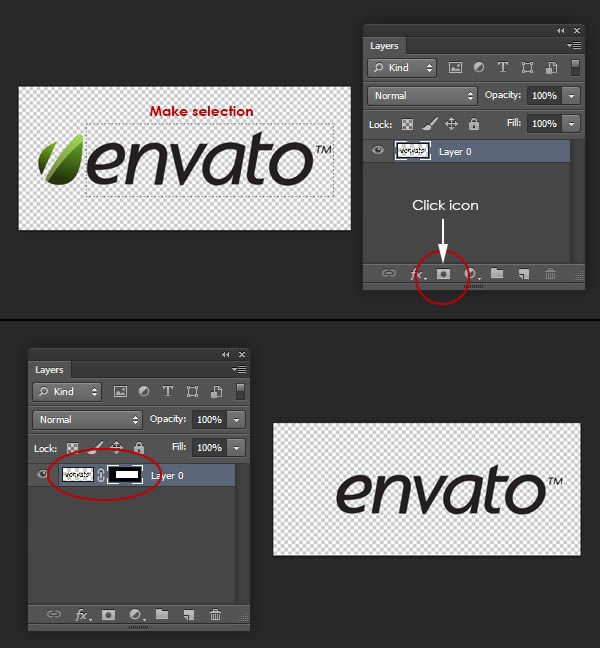Click adjustment layer filter icon in upper panel
Viewport: 600px width, 648px height.
coord(479,67)
